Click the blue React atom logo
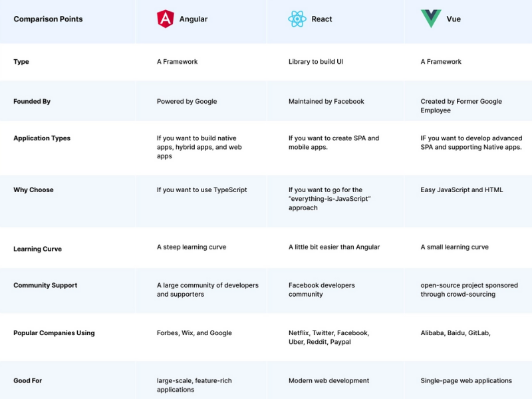Screen dimensions: 532x399 click(x=297, y=19)
